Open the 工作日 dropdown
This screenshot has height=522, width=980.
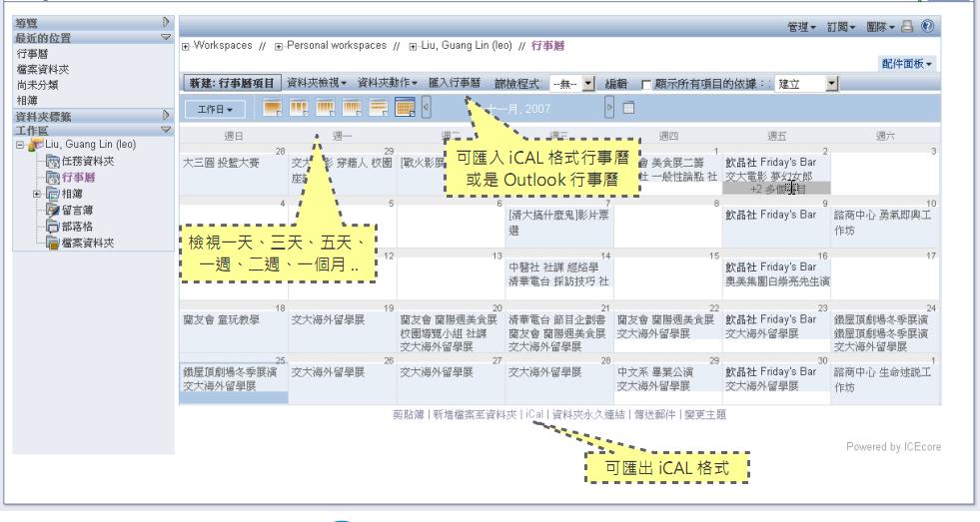click(215, 109)
